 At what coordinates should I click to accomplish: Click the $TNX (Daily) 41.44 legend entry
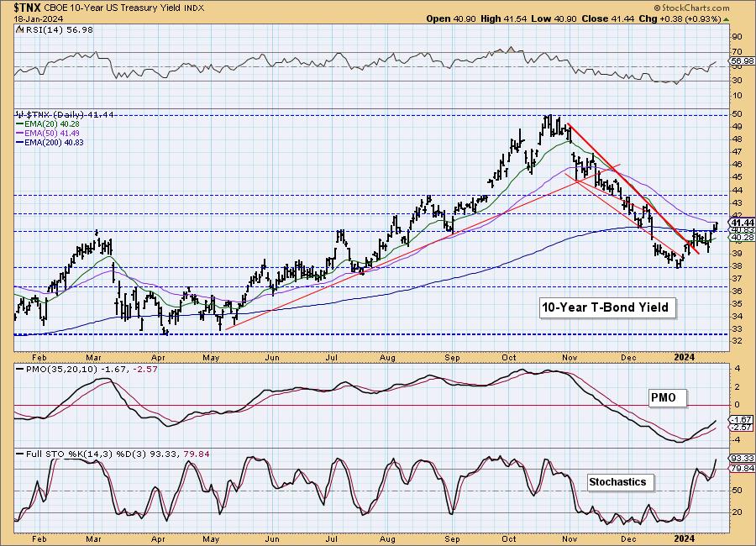click(69, 114)
